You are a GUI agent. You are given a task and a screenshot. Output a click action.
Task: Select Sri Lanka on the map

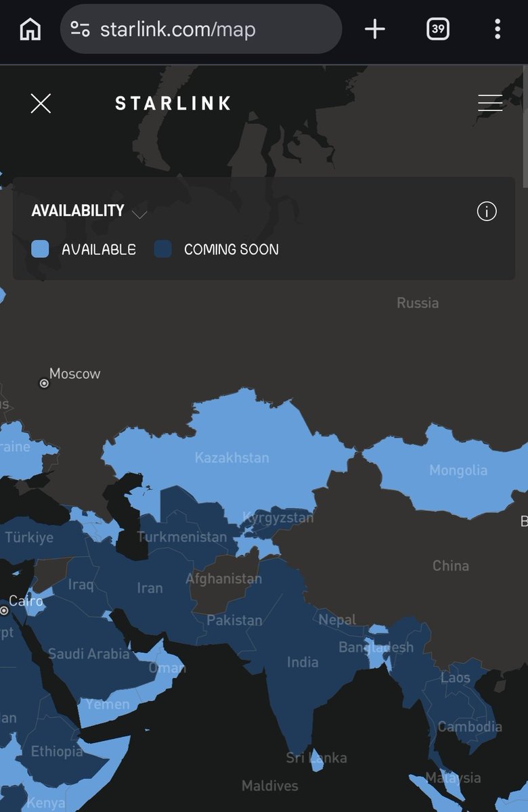point(316,758)
